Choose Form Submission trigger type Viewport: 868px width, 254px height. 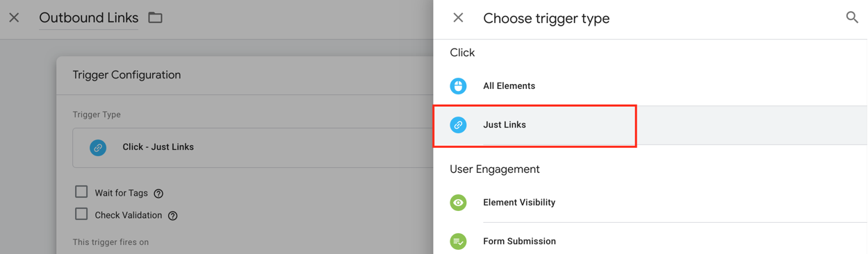click(650, 240)
